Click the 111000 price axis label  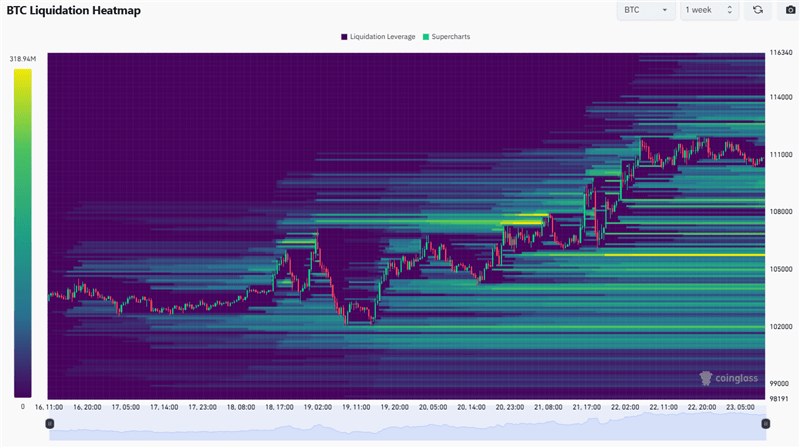781,155
